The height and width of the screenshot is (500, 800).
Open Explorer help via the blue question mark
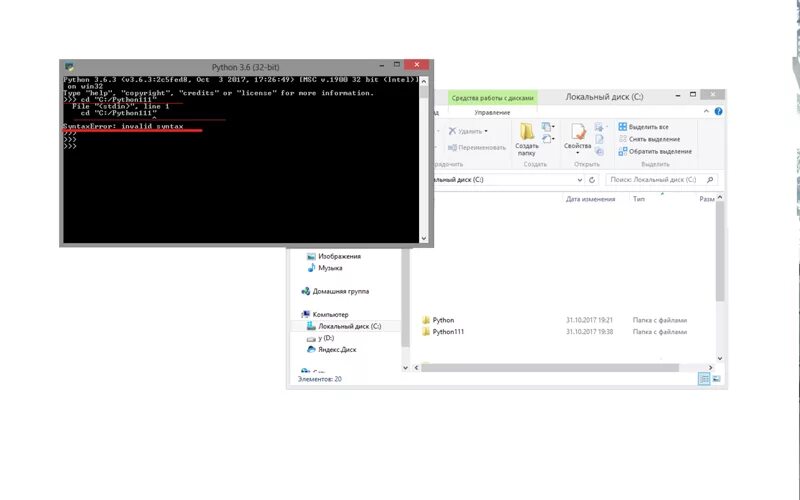718,111
